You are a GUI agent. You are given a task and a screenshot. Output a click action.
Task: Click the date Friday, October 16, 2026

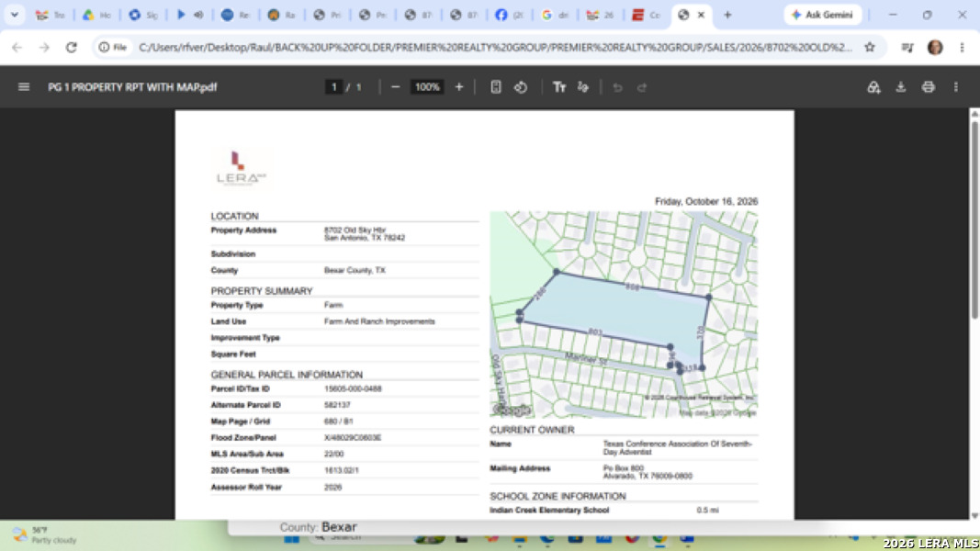coord(706,201)
